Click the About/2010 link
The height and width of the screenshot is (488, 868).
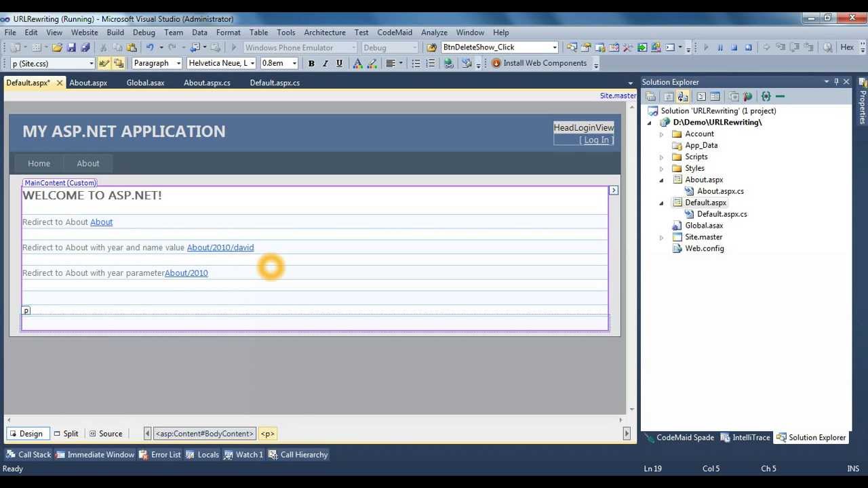tap(186, 273)
